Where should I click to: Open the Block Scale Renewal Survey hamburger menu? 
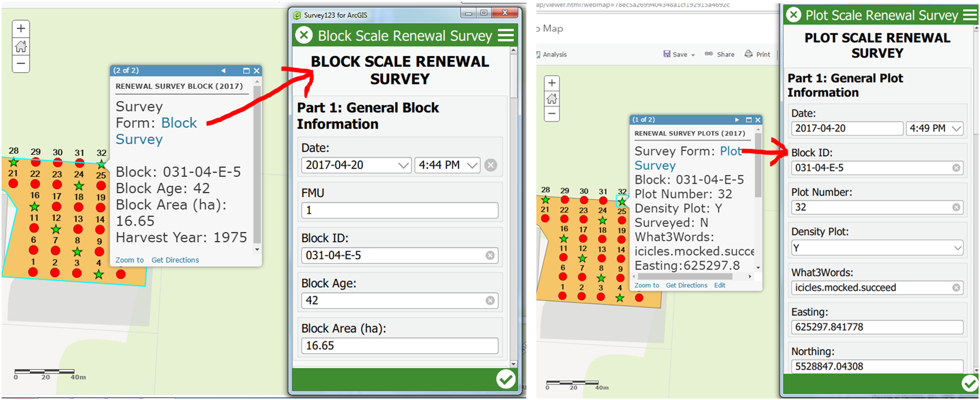click(506, 35)
